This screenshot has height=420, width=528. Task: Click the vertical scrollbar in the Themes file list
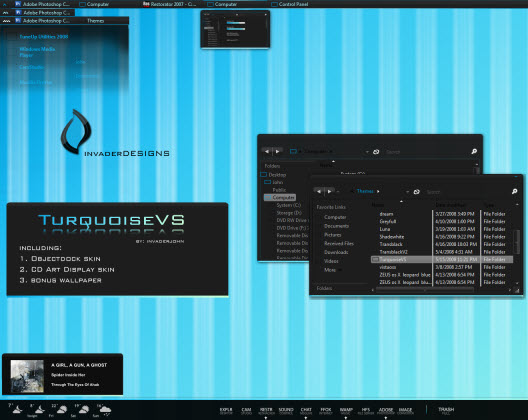(x=517, y=241)
